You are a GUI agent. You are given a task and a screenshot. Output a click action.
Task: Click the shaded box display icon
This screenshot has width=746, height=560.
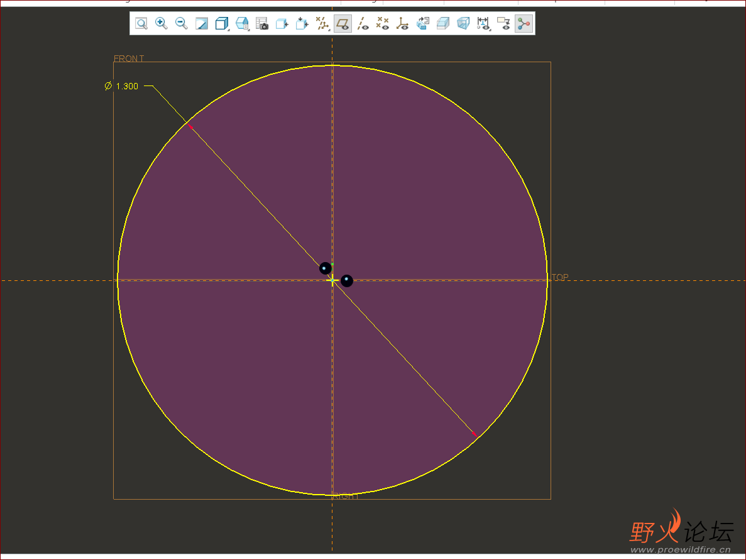[x=443, y=23]
